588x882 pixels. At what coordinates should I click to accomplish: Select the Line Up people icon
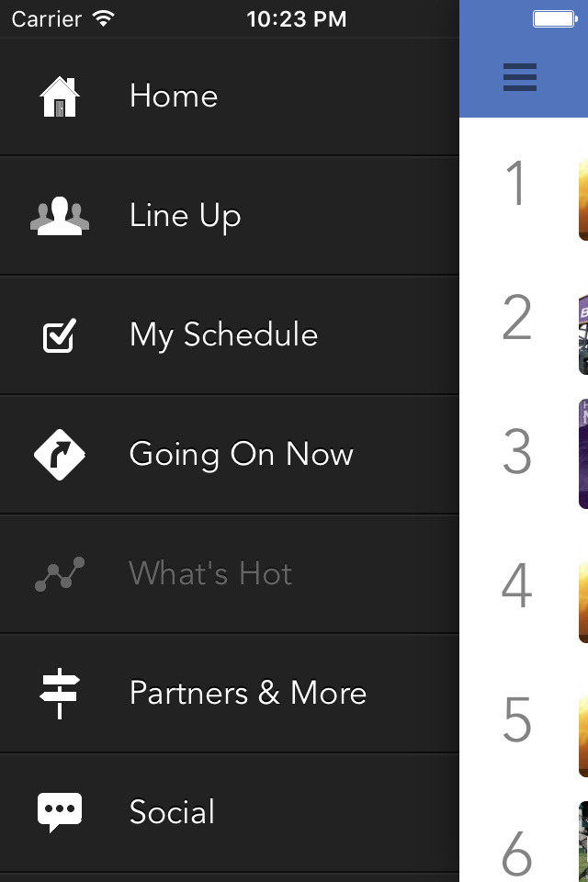click(x=60, y=216)
